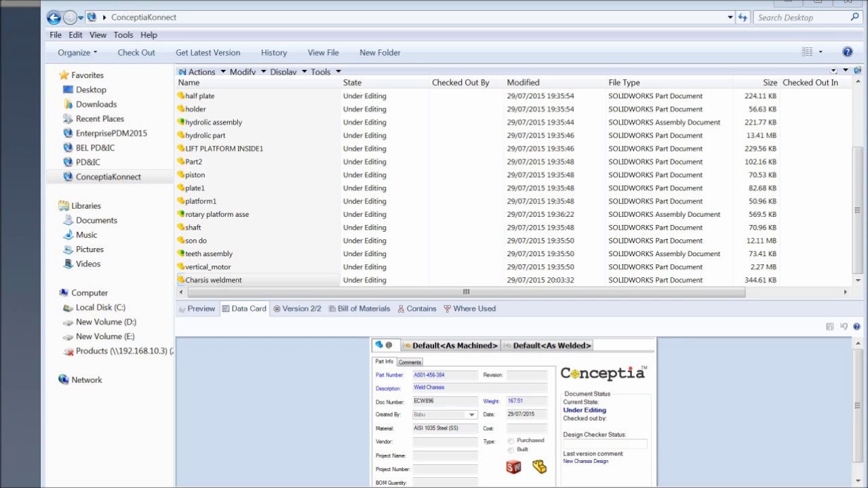Click the Local Disk (C:) drive icon

point(68,307)
